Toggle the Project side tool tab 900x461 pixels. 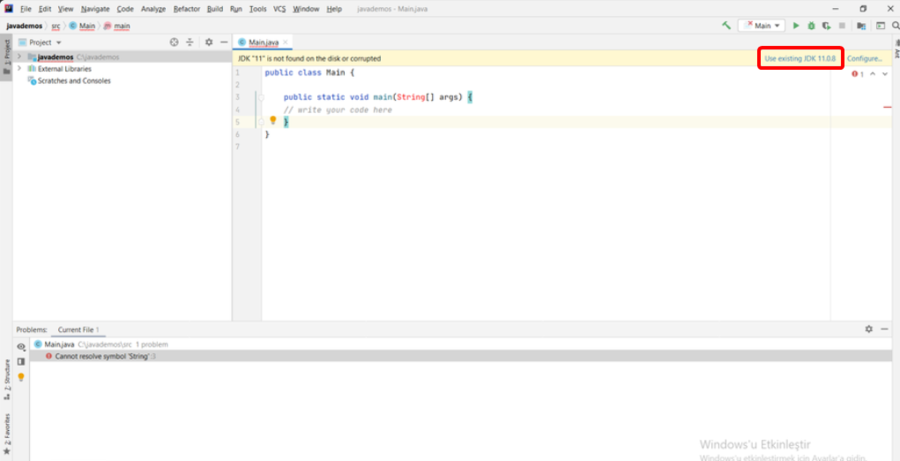click(6, 57)
